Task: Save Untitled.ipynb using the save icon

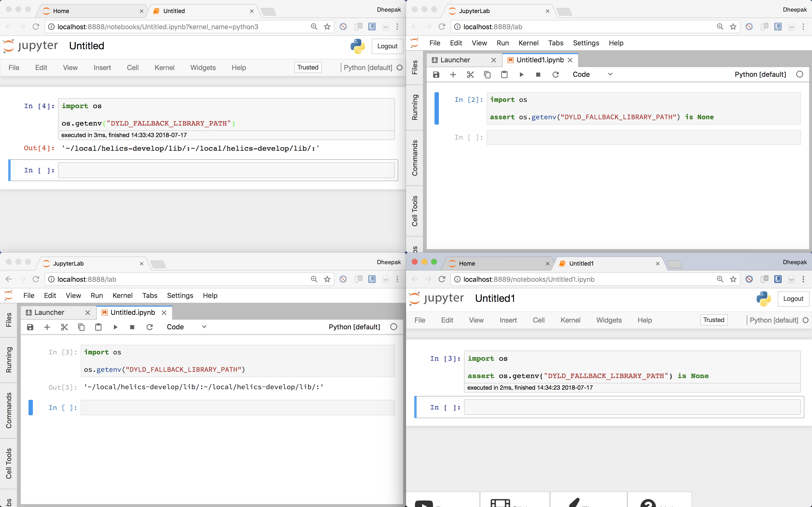Action: click(x=30, y=327)
